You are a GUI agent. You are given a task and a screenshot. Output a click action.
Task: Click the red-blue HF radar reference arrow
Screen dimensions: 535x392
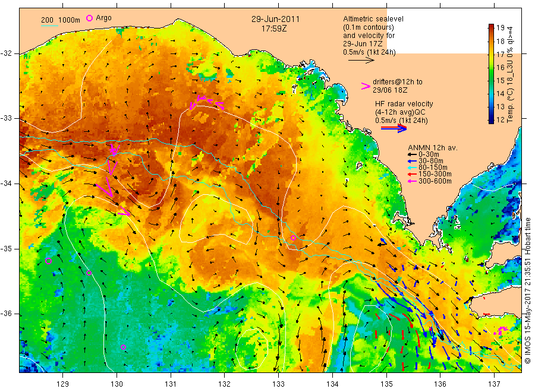[394, 128]
